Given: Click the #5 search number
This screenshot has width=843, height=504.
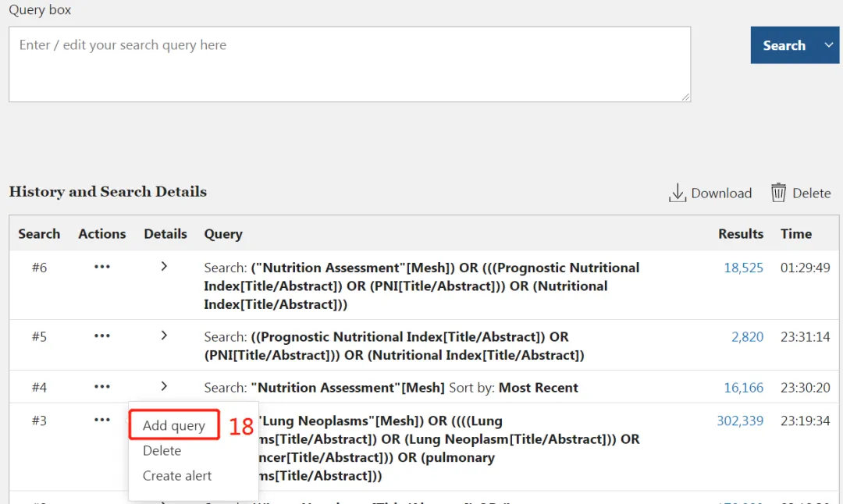Looking at the screenshot, I should pos(39,337).
